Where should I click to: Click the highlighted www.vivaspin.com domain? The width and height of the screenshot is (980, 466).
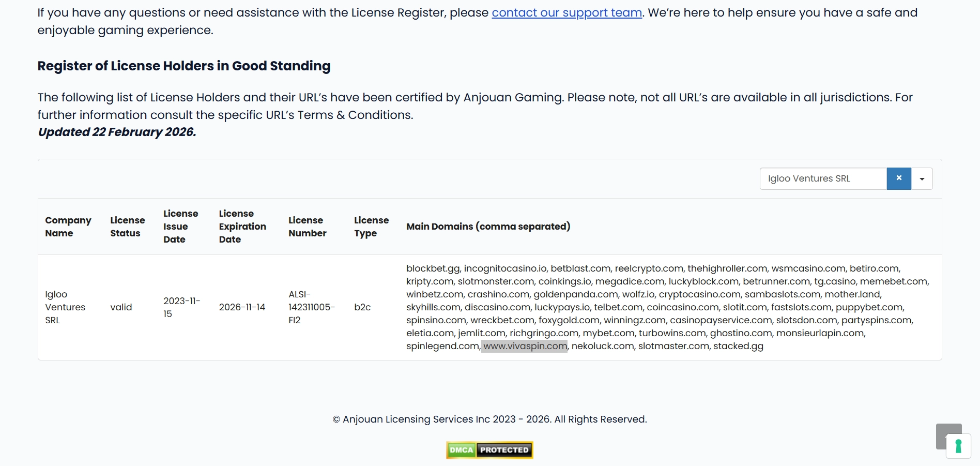525,346
